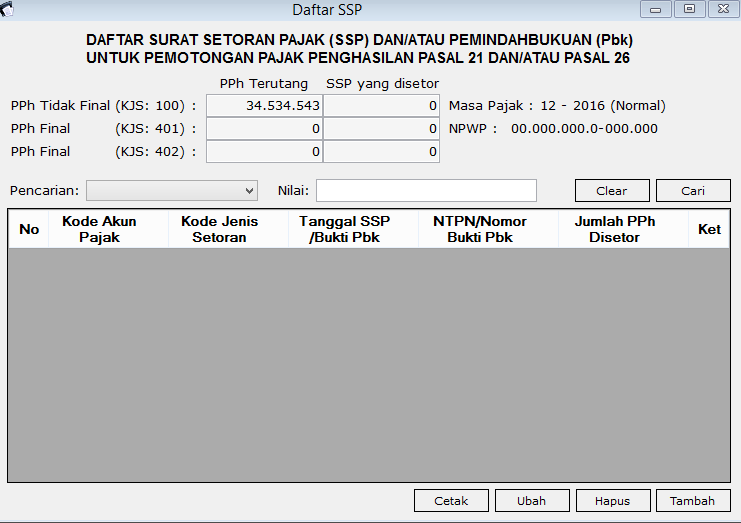
Task: Open the Pencarian dropdown list
Action: 172,191
